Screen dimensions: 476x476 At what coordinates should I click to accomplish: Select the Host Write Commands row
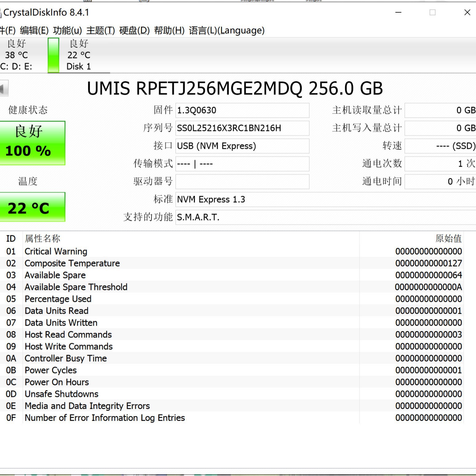232,347
